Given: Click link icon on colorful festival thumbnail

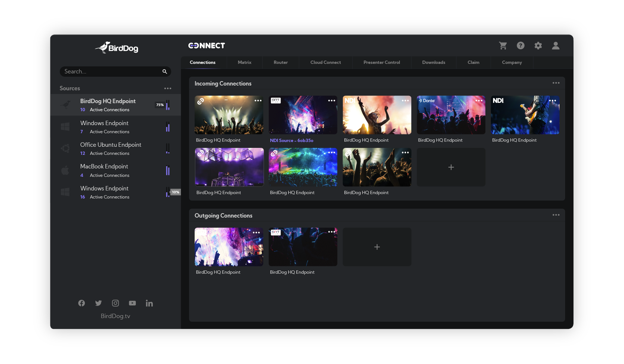Looking at the screenshot, I should [x=274, y=153].
